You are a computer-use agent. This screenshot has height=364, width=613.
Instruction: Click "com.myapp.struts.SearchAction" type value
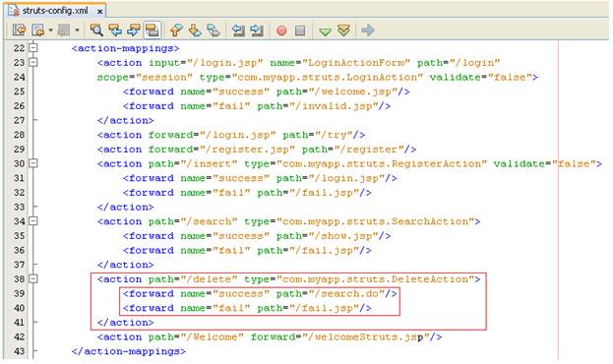[x=375, y=221]
